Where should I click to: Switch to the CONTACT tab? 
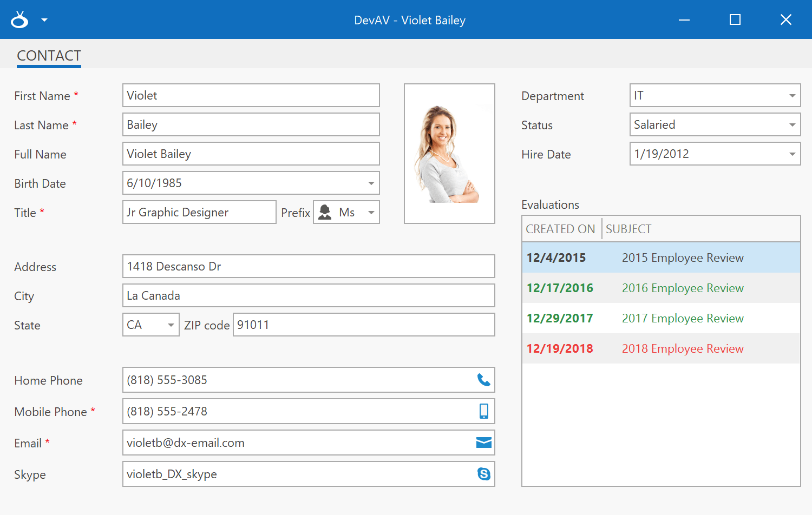(49, 56)
